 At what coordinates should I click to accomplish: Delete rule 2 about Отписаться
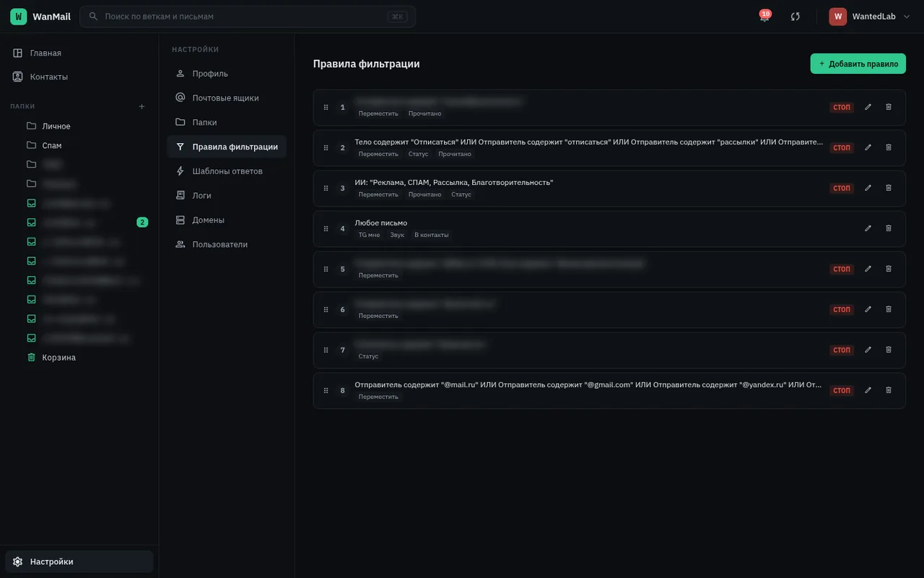[x=889, y=147]
